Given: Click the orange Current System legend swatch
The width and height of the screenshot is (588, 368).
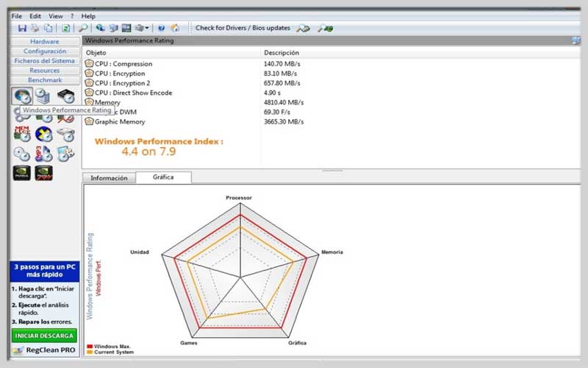Looking at the screenshot, I should point(90,353).
